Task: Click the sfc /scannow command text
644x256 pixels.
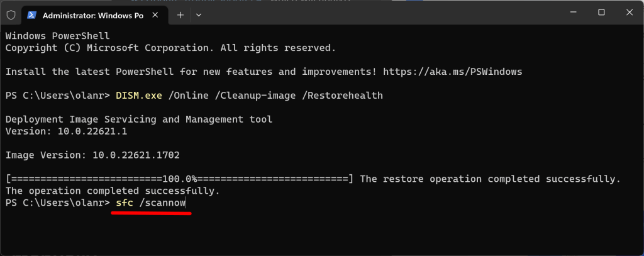Action: coord(151,203)
